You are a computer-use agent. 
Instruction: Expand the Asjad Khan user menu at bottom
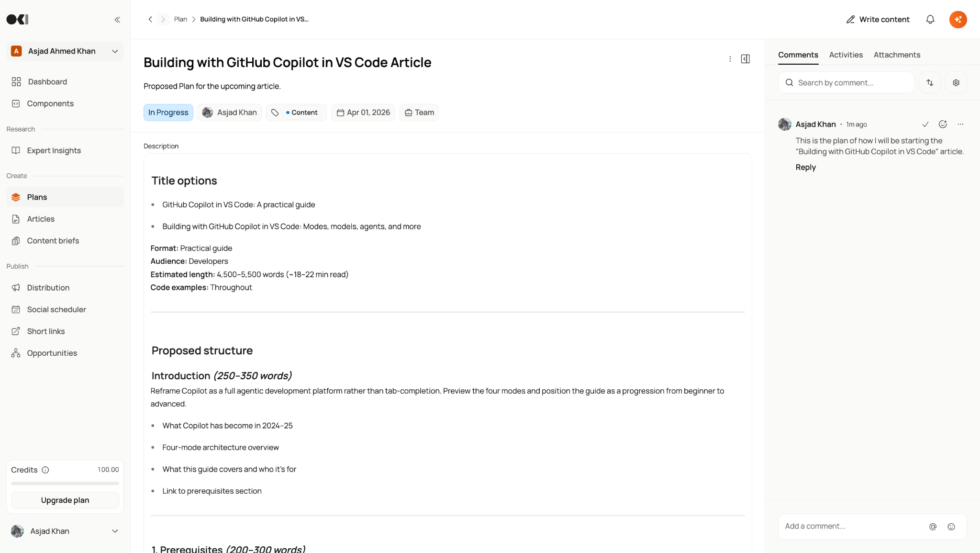tap(65, 531)
